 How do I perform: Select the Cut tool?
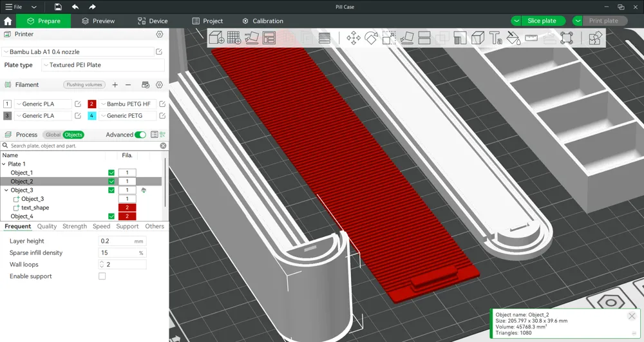click(424, 38)
